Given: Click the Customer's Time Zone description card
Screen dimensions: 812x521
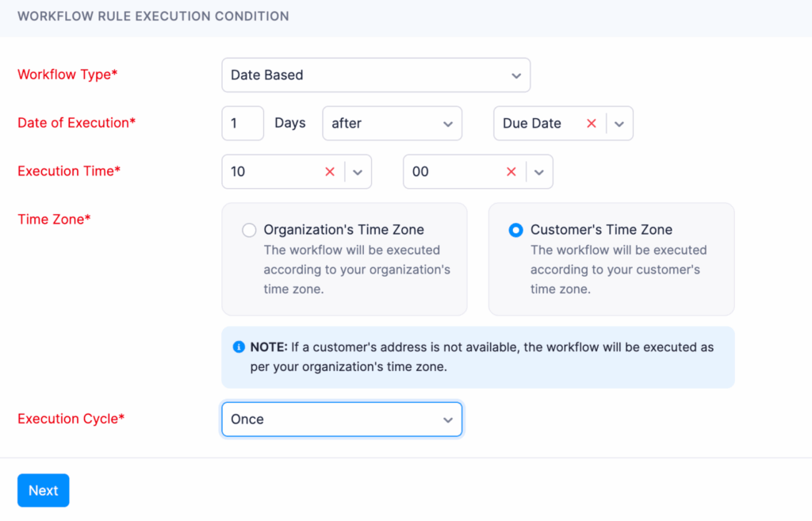Looking at the screenshot, I should click(x=611, y=259).
